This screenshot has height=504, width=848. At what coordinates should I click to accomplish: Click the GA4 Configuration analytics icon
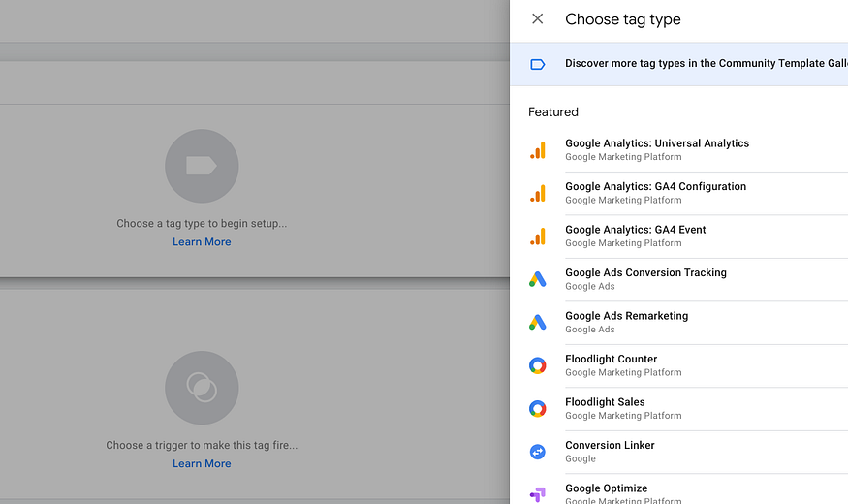pos(538,193)
